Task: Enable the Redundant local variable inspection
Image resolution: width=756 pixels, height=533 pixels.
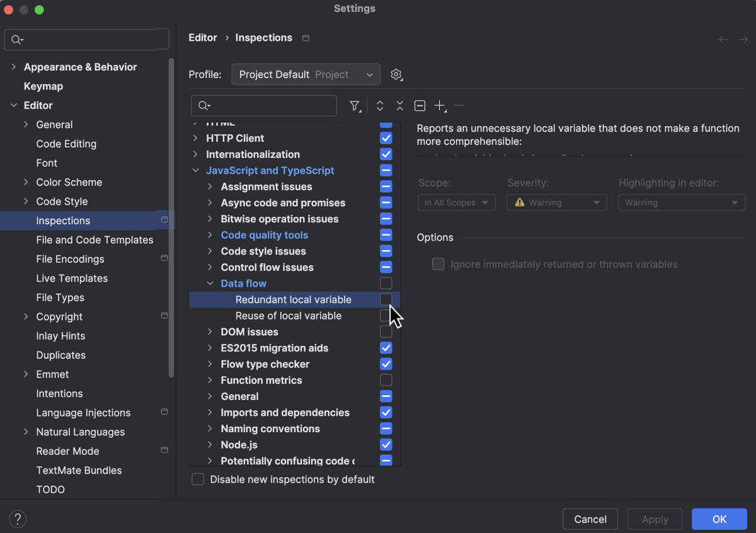Action: 386,299
